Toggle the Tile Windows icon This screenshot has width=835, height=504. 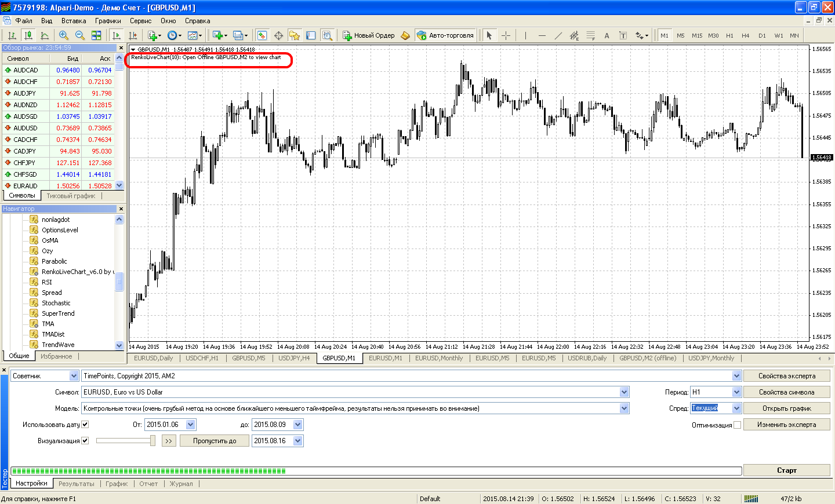(x=96, y=35)
